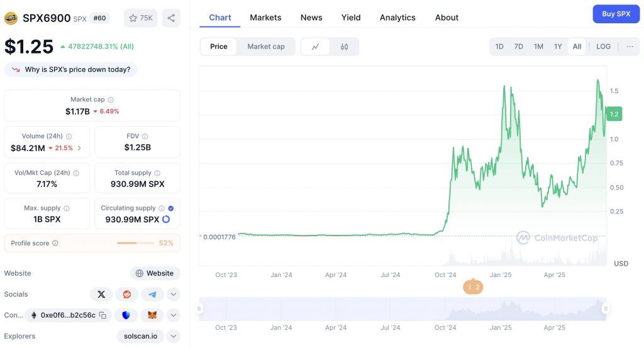Image resolution: width=644 pixels, height=347 pixels.
Task: Add token to MetaMask fox icon
Action: pyautogui.click(x=152, y=316)
